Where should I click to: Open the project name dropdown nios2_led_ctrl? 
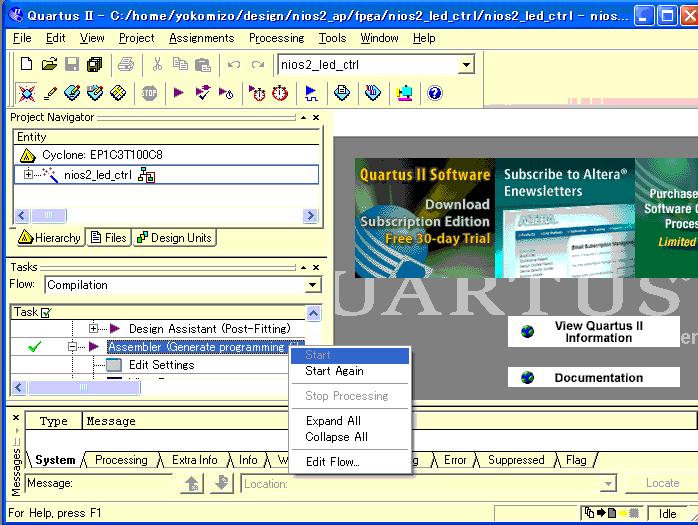466,65
